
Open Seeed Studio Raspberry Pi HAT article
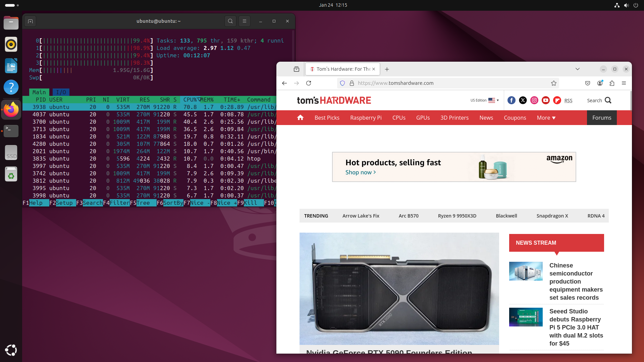(576, 327)
